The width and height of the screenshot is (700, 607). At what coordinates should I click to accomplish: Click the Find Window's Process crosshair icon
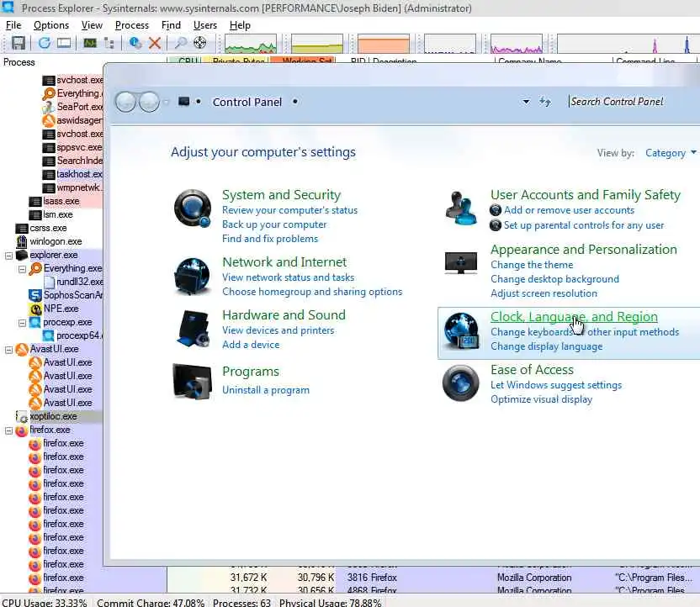click(199, 43)
